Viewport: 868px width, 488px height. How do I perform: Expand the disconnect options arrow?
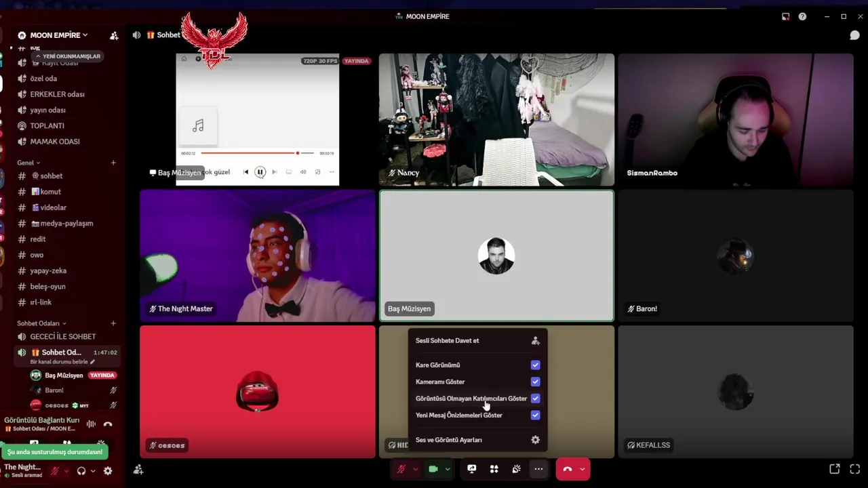click(x=583, y=469)
